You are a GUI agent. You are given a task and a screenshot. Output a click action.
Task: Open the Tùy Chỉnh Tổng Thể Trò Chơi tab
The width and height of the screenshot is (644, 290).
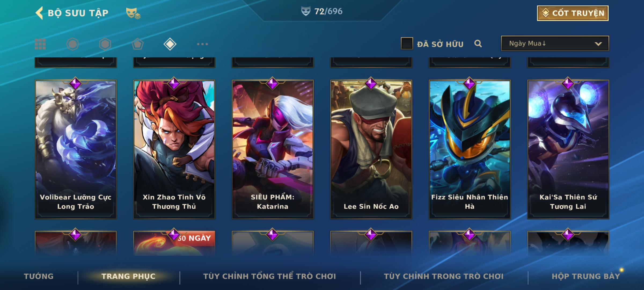(x=270, y=276)
